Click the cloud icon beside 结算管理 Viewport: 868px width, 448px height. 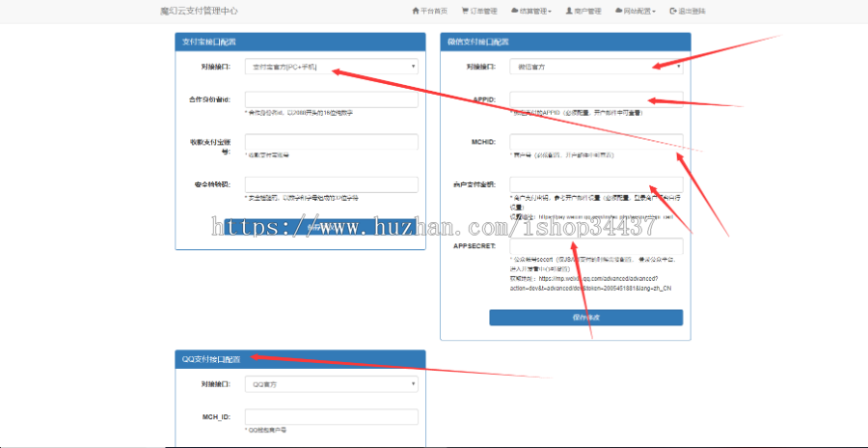tap(514, 12)
